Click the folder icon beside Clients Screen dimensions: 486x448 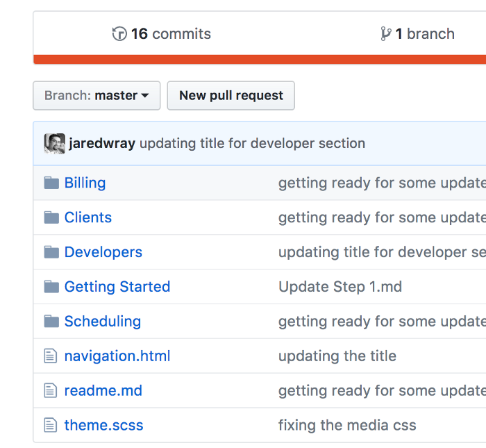pyautogui.click(x=51, y=217)
